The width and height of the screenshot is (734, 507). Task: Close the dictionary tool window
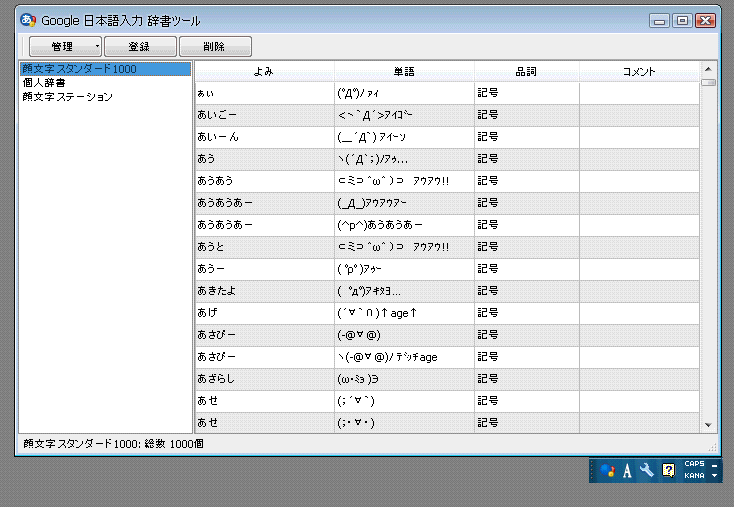[x=705, y=21]
